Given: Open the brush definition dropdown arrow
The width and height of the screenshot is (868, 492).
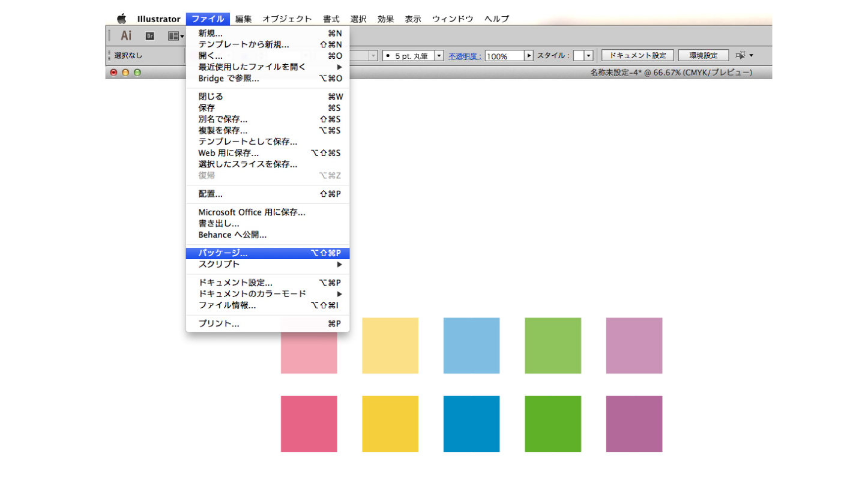Looking at the screenshot, I should pos(439,56).
